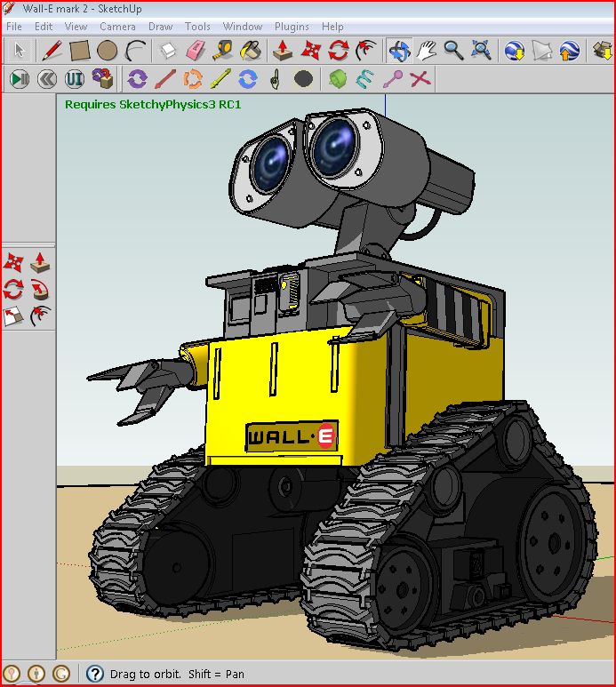Open the Draw menu
The image size is (616, 687).
[x=161, y=27]
